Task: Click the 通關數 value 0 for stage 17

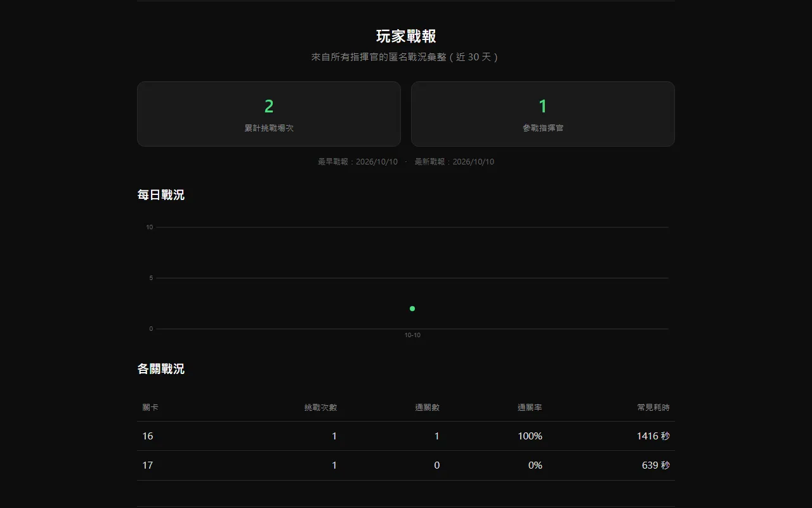Action: (x=437, y=465)
